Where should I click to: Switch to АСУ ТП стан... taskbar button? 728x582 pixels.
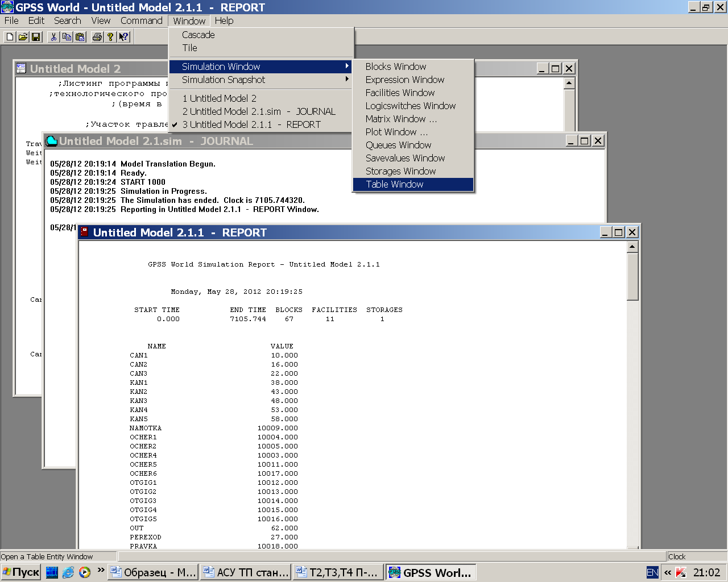coord(246,572)
